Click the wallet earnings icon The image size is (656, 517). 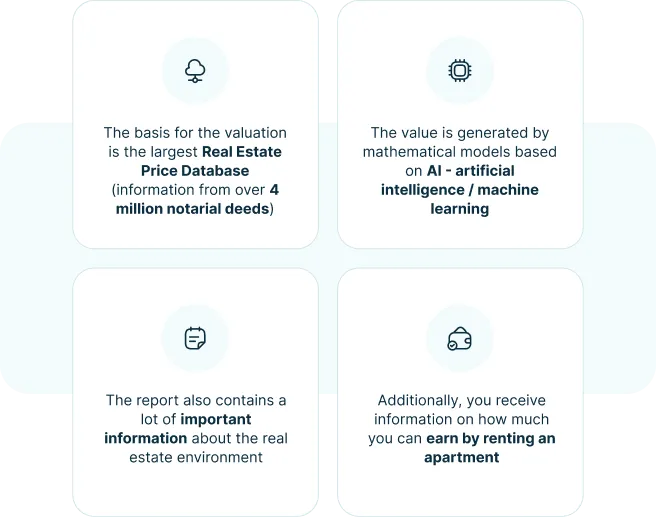pos(460,338)
